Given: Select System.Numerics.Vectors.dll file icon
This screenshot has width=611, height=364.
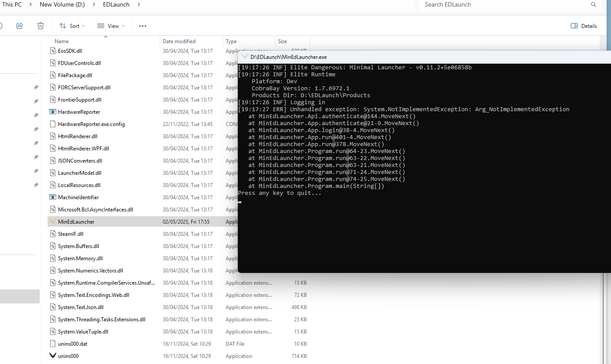Looking at the screenshot, I should 53,271.
